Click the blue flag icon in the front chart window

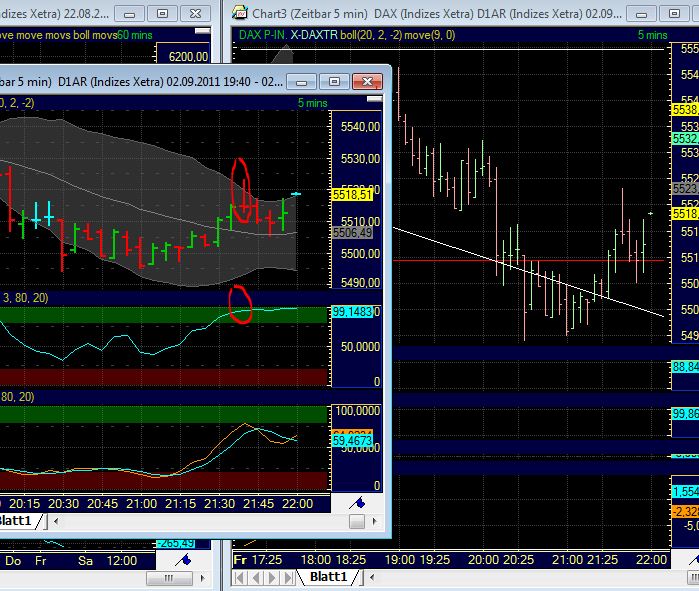357,504
